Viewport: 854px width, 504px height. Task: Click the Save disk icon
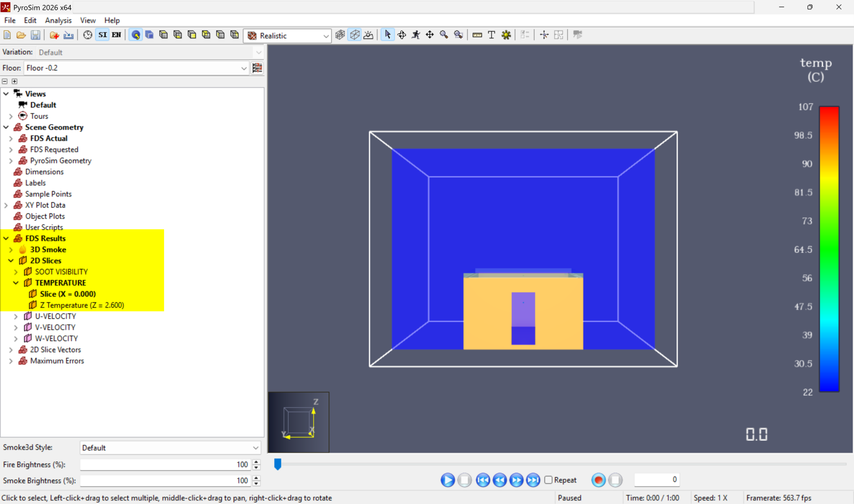(x=35, y=35)
